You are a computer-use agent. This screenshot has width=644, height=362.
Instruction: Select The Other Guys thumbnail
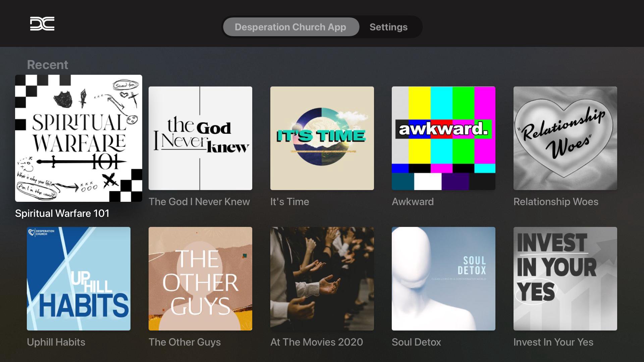pyautogui.click(x=200, y=279)
